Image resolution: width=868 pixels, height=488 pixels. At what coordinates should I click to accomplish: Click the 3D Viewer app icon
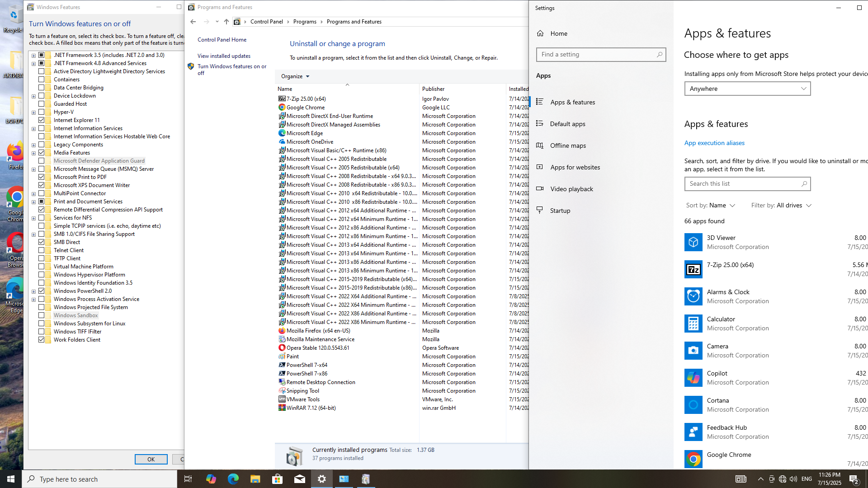coord(693,242)
